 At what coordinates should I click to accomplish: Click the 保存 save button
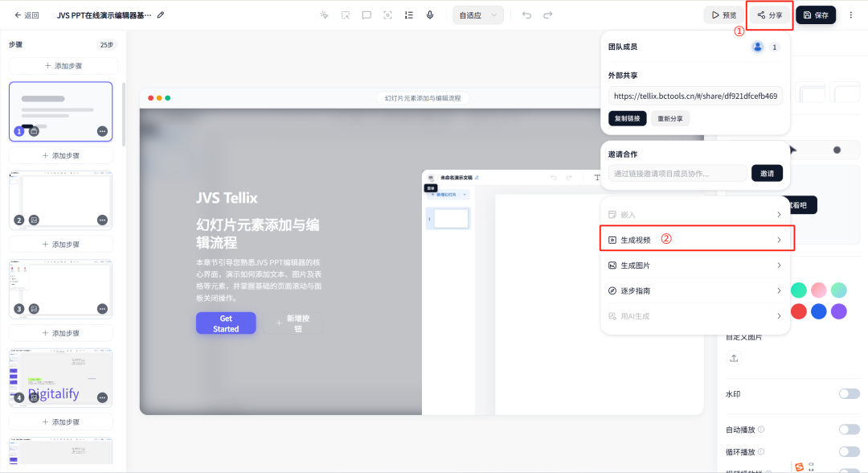pyautogui.click(x=816, y=15)
